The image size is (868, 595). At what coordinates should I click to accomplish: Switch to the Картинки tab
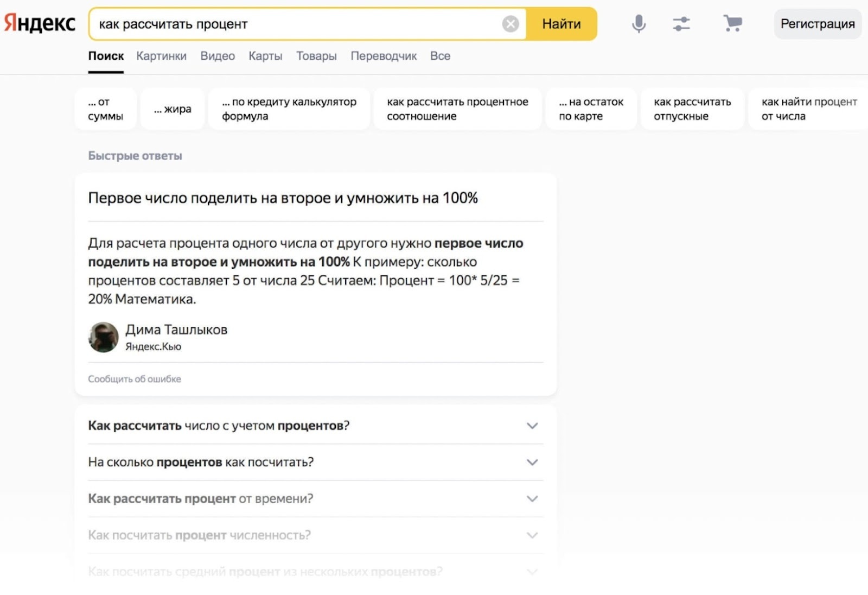tap(161, 56)
